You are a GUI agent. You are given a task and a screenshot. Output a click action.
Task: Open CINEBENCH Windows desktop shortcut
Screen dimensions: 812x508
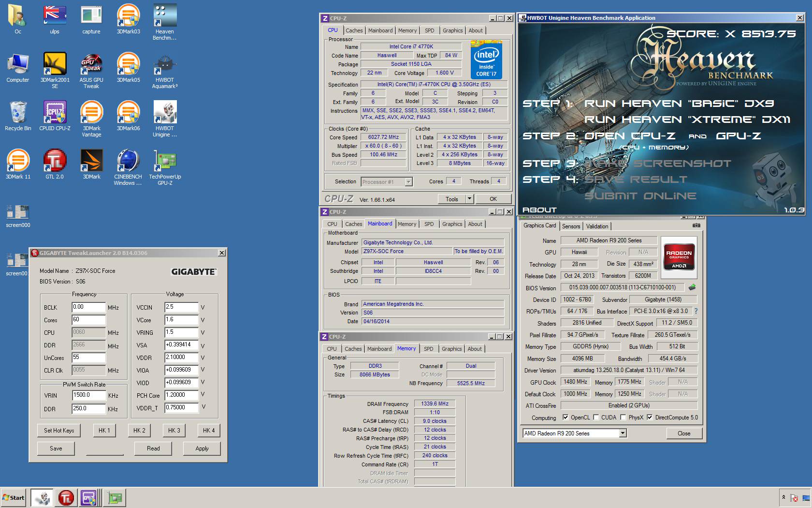[128, 167]
